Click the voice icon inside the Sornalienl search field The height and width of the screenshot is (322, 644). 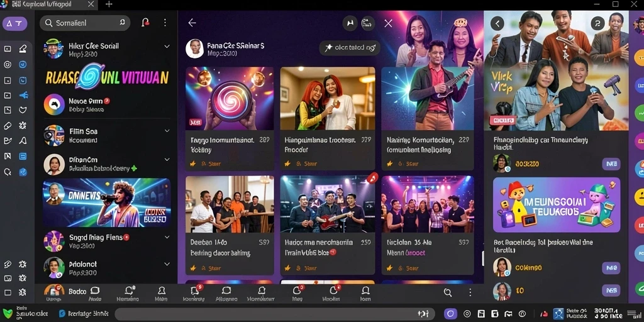pyautogui.click(x=122, y=23)
